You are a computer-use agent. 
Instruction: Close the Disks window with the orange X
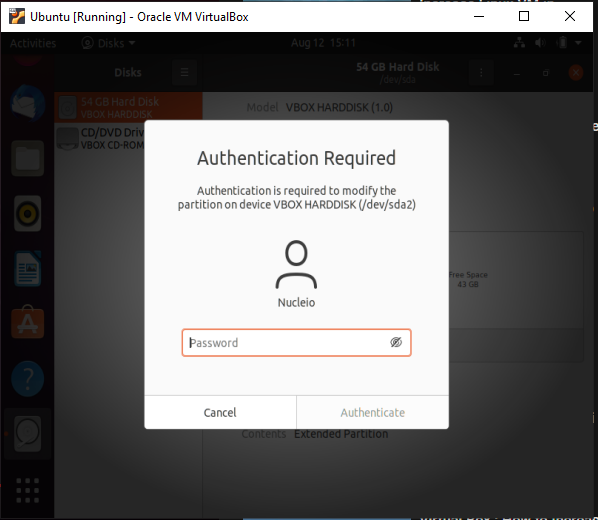(576, 72)
